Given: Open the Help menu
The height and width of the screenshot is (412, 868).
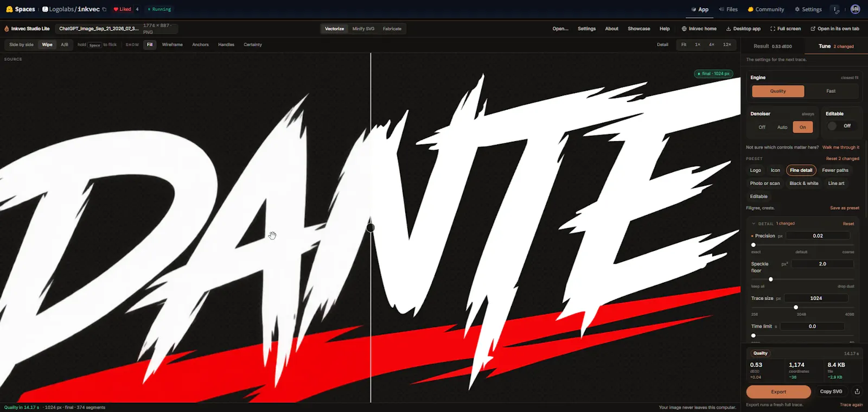Looking at the screenshot, I should [665, 29].
